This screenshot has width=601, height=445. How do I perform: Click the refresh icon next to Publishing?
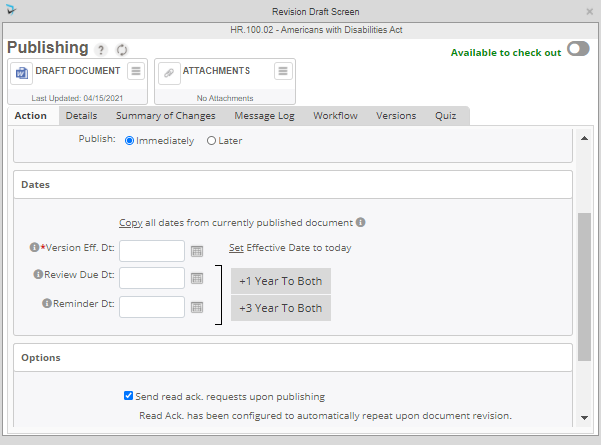pyautogui.click(x=122, y=50)
